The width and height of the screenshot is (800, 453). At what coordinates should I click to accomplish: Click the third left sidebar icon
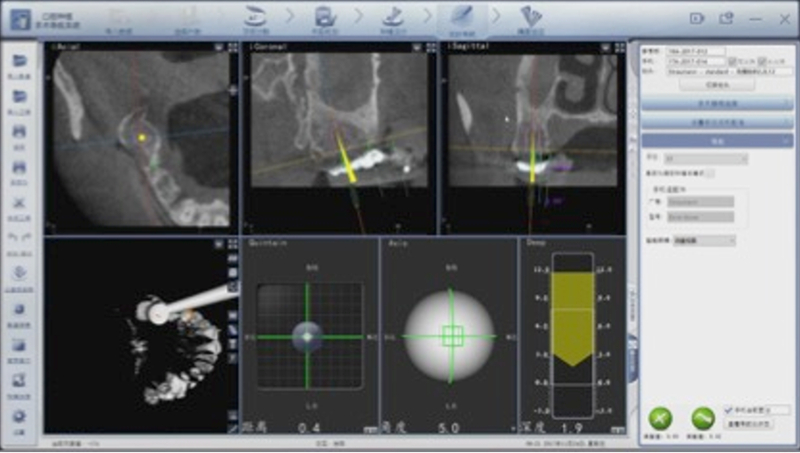coord(20,132)
